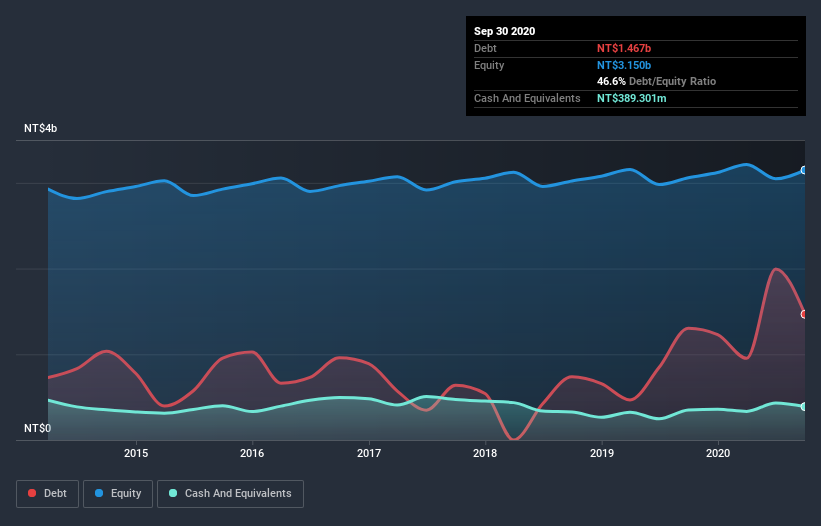The width and height of the screenshot is (821, 526).
Task: Select the teal Cash endpoint marker
Action: tap(804, 406)
